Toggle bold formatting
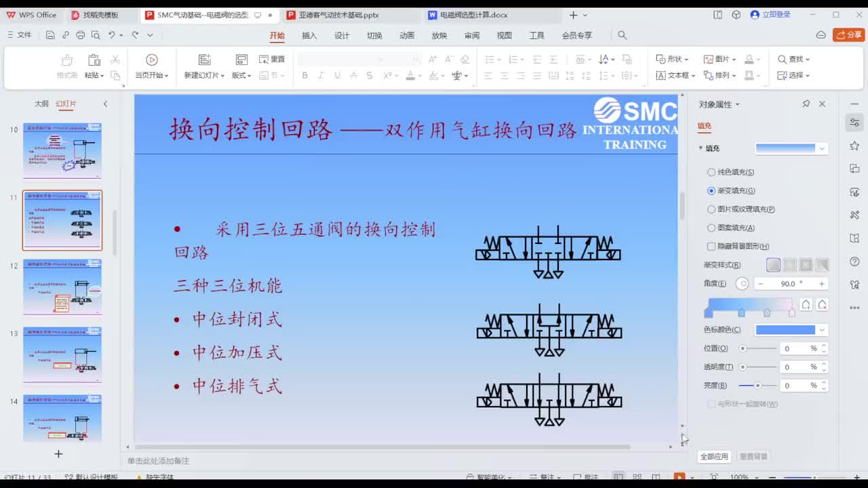The image size is (868, 488). [x=304, y=75]
